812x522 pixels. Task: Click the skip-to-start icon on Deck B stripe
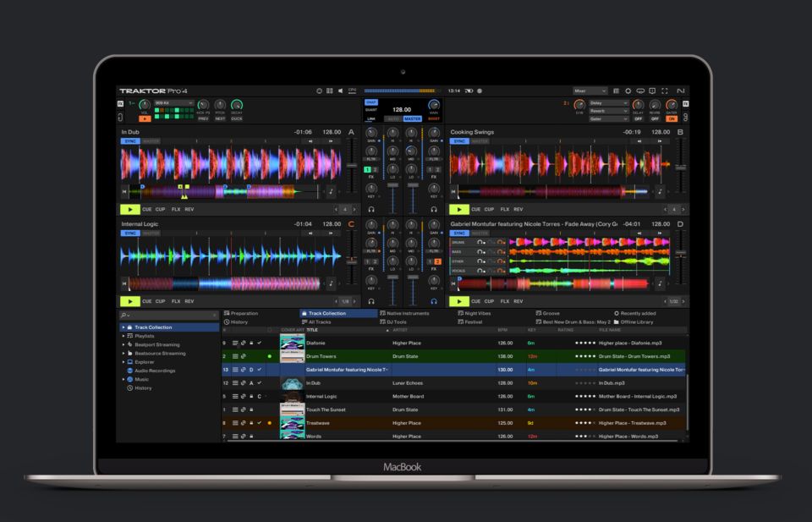454,191
